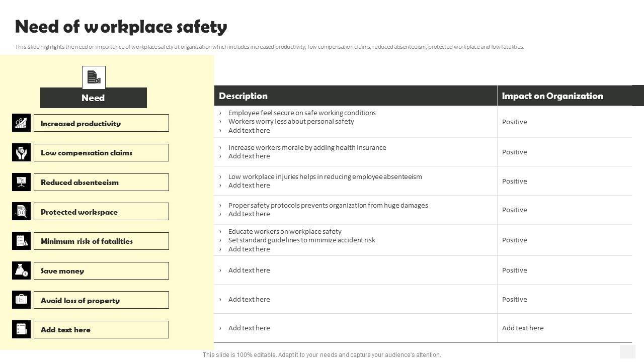644x362 pixels.
Task: Click the magnifier icon beside Protected workspace
Action: point(21,212)
